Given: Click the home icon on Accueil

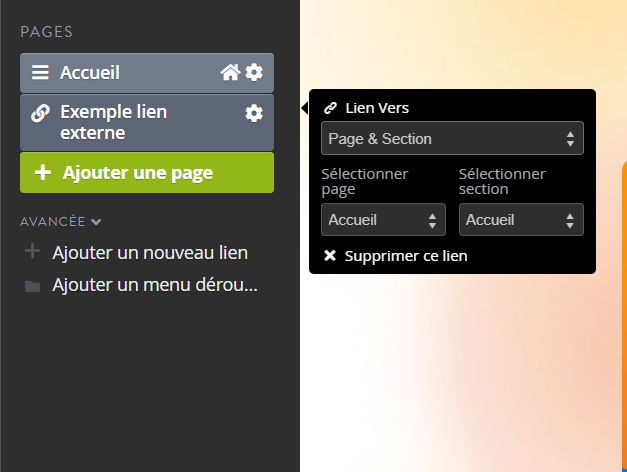Looking at the screenshot, I should (x=230, y=72).
